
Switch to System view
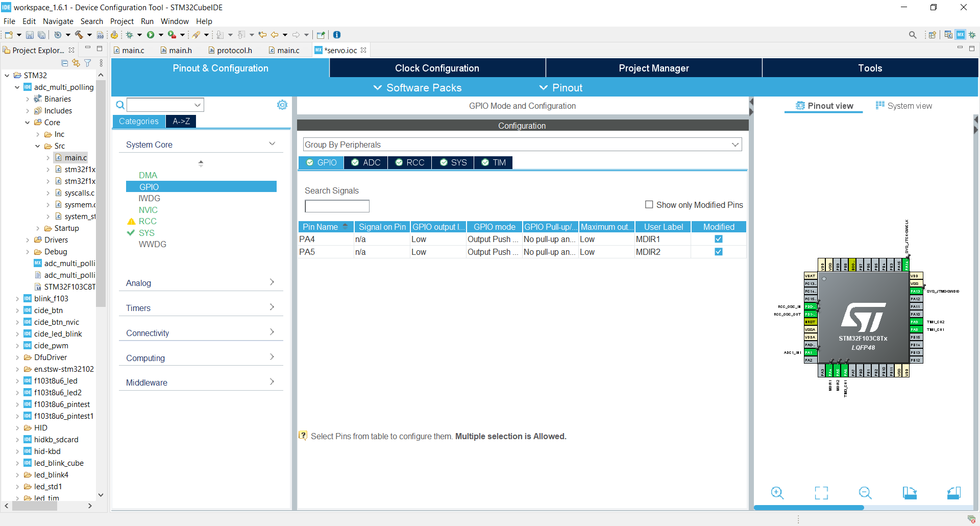tap(904, 106)
